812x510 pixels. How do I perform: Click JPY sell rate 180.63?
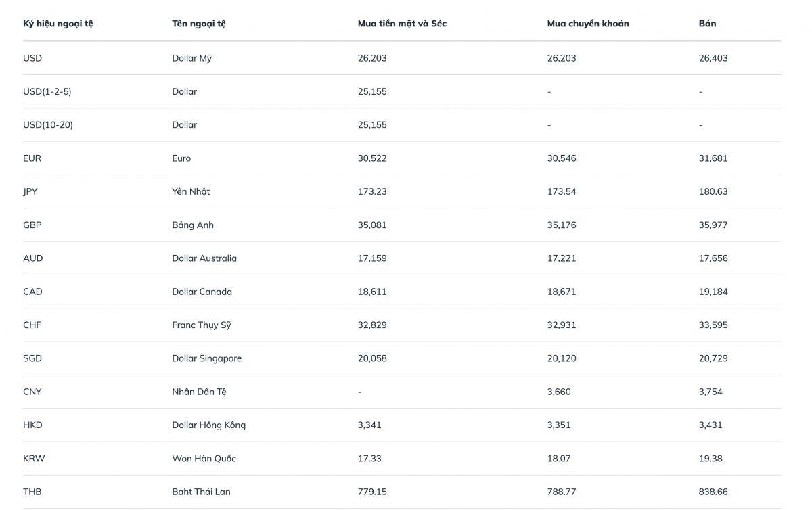tap(713, 191)
